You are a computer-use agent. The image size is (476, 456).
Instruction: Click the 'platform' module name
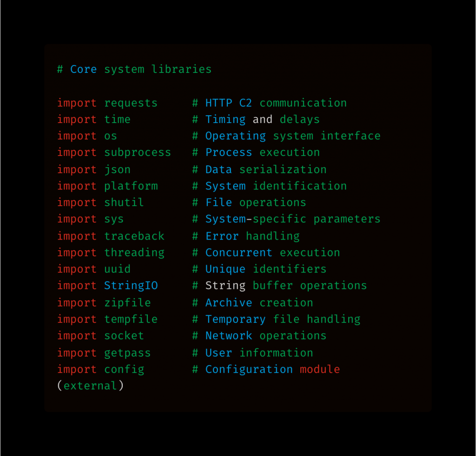tap(131, 186)
